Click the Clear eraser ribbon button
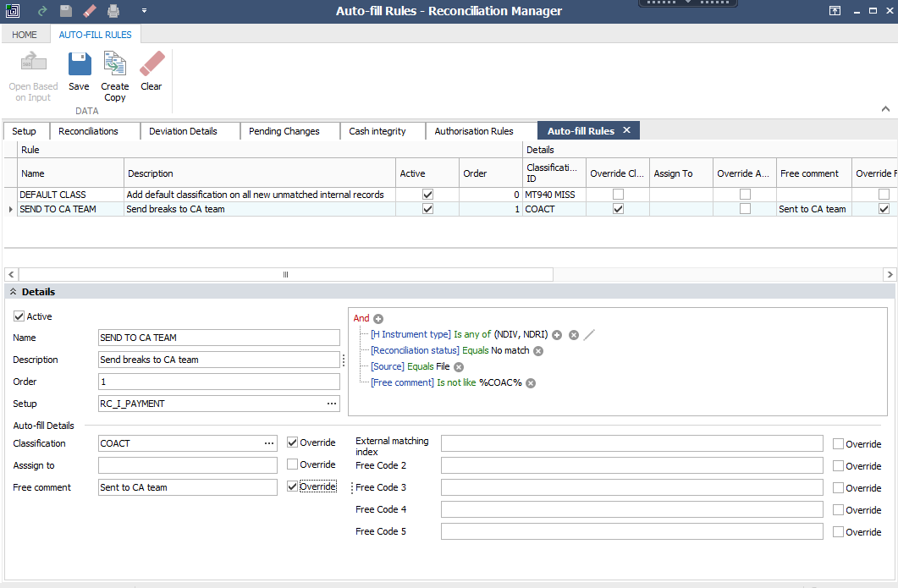Viewport: 898px width, 588px height. click(152, 71)
